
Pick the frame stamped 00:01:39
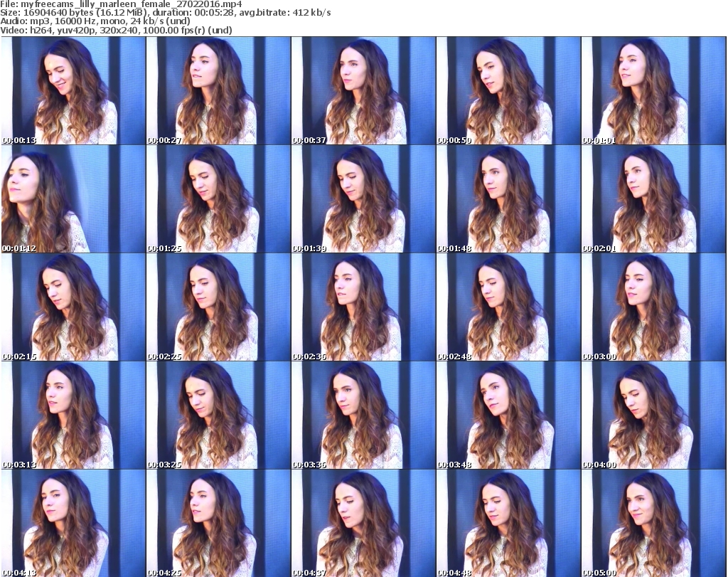pos(363,198)
